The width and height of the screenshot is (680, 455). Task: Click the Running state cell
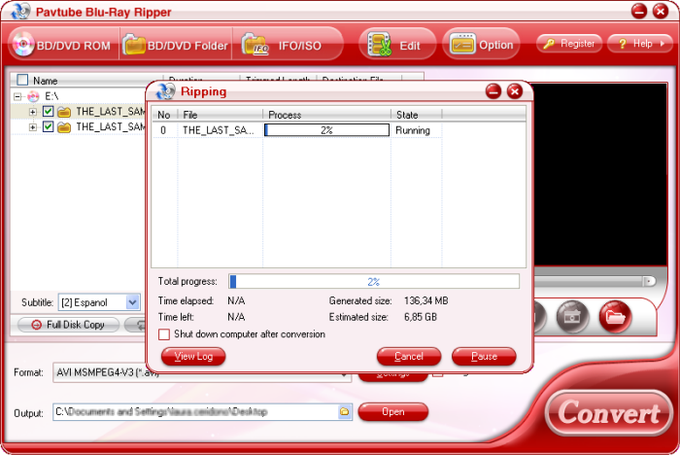412,130
